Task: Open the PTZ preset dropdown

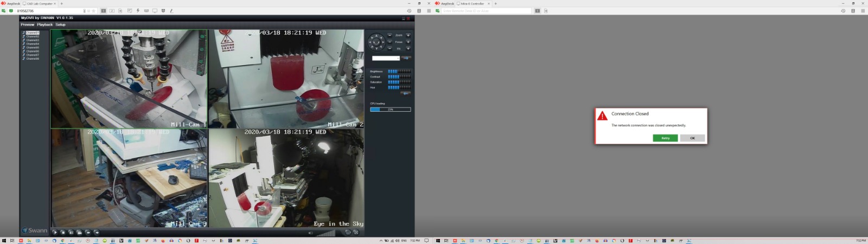Action: [386, 58]
